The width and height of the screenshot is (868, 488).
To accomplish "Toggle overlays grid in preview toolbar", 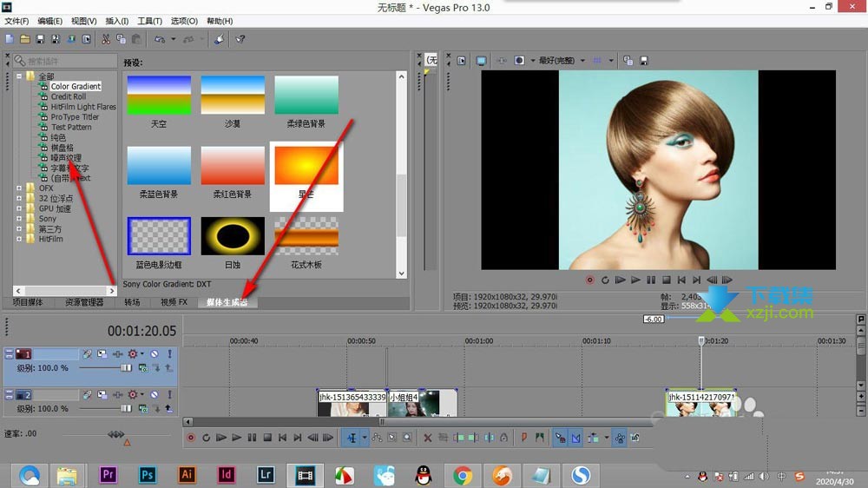I will click(x=597, y=61).
